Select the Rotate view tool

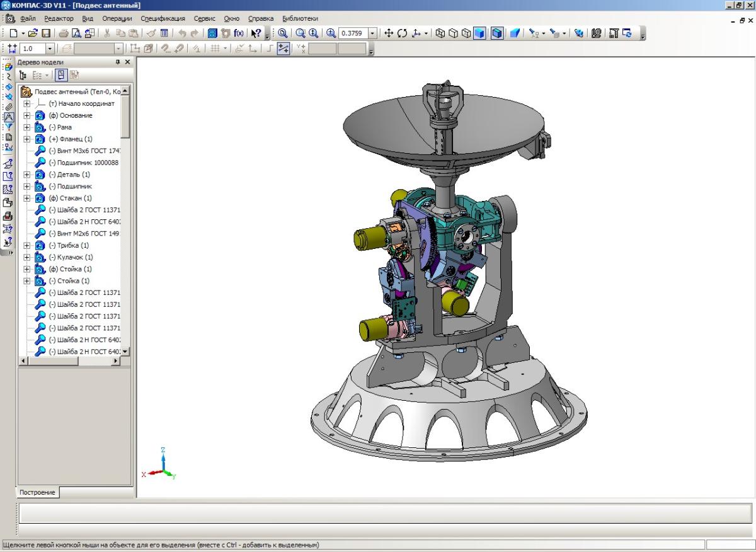(402, 33)
